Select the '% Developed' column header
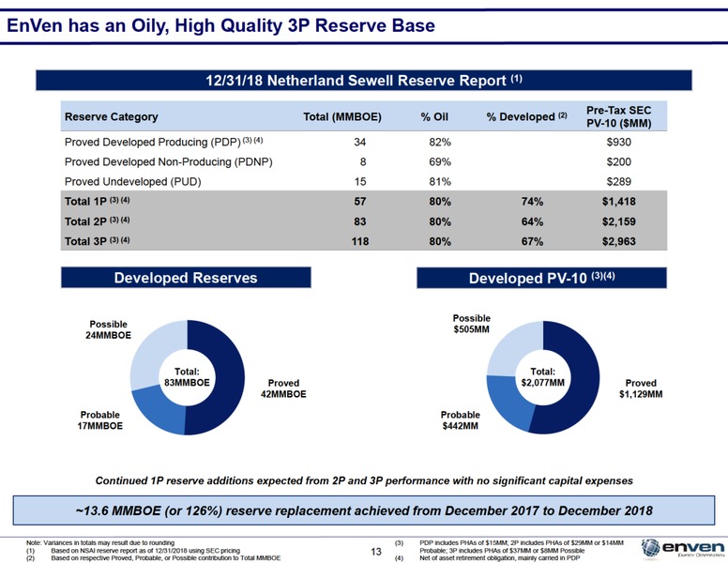 click(526, 116)
